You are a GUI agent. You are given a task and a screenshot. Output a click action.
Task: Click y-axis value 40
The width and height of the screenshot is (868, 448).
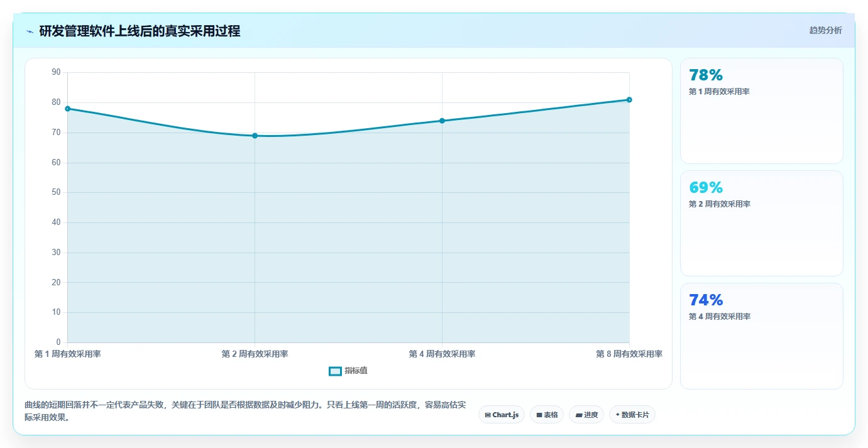tap(56, 222)
